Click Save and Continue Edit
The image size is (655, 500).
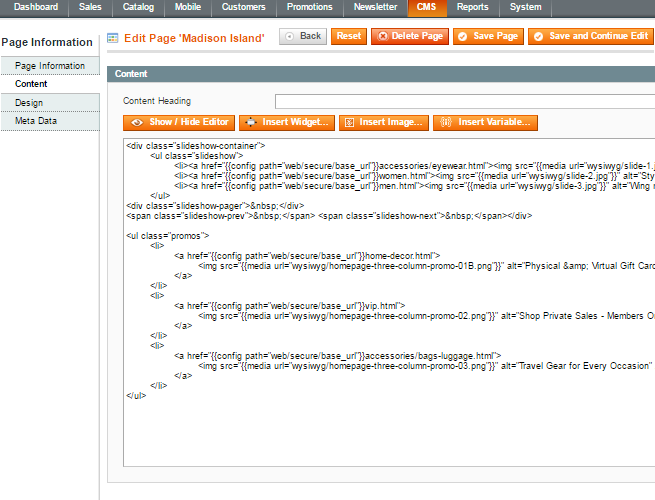coord(590,36)
